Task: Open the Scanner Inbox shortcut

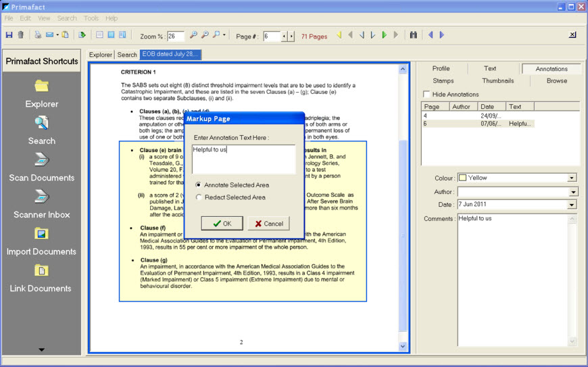Action: pyautogui.click(x=42, y=204)
